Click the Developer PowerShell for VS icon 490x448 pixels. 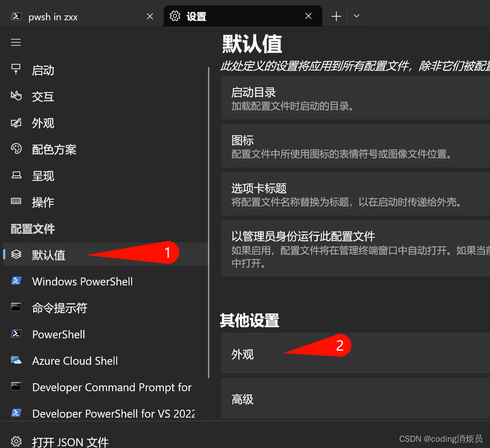click(16, 413)
